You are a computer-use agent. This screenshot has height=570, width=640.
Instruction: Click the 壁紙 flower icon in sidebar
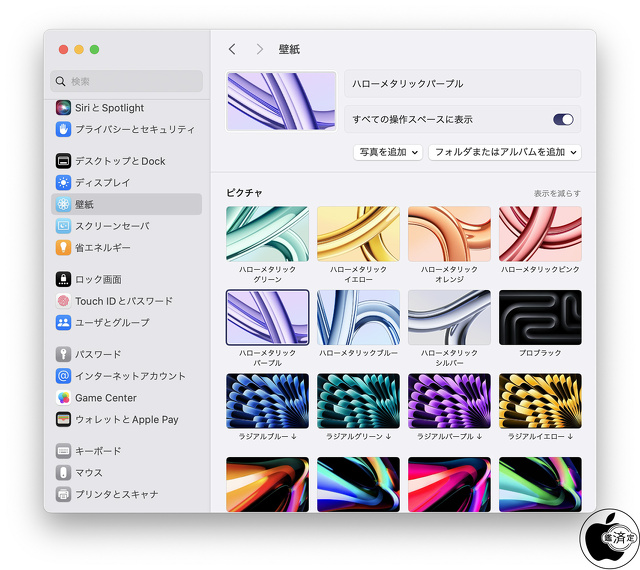(x=63, y=204)
